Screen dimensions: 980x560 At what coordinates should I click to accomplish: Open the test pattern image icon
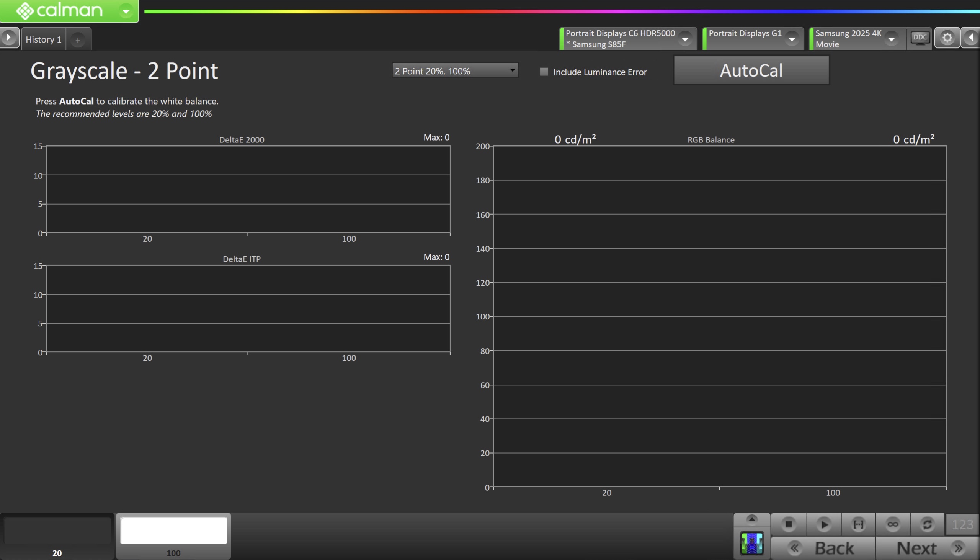pyautogui.click(x=751, y=544)
